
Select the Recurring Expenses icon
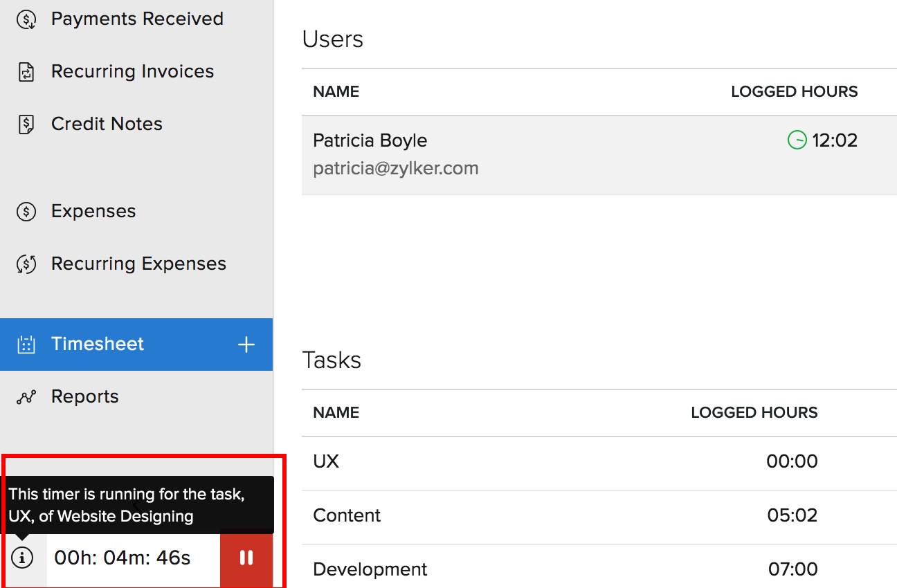(26, 264)
